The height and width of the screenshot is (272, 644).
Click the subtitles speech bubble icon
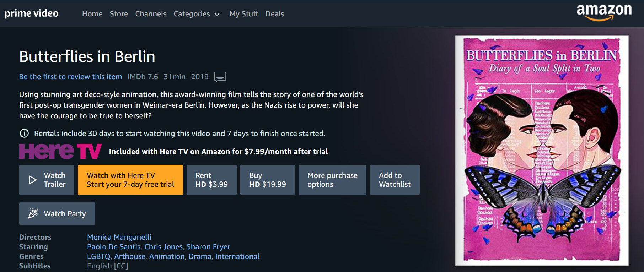tap(220, 77)
